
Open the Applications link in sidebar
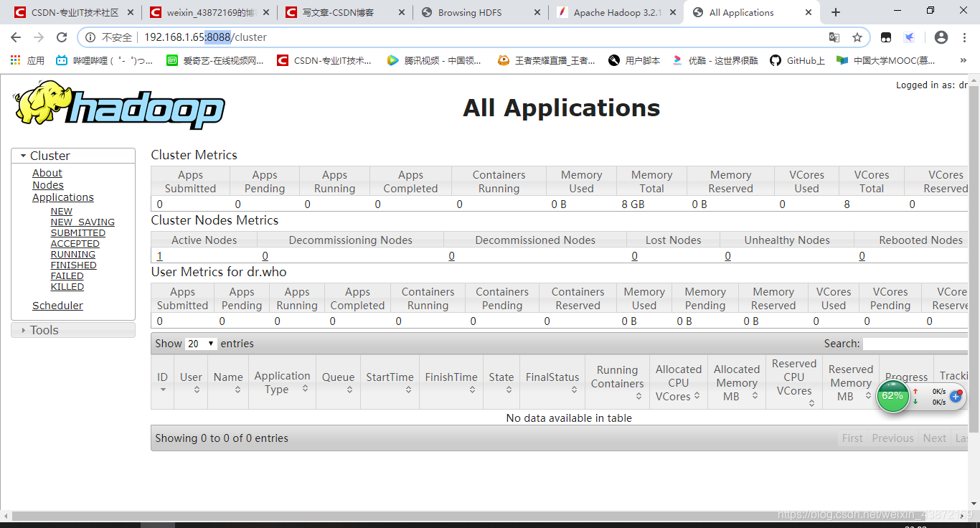(x=63, y=197)
